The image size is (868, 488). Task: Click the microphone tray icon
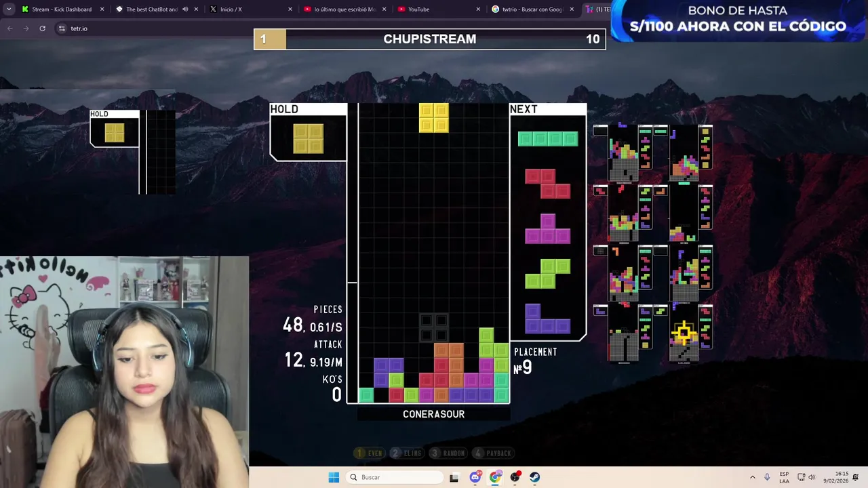pos(767,477)
